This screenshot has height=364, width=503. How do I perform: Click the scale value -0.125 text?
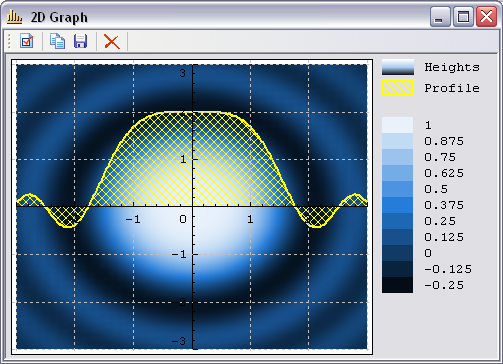click(448, 269)
